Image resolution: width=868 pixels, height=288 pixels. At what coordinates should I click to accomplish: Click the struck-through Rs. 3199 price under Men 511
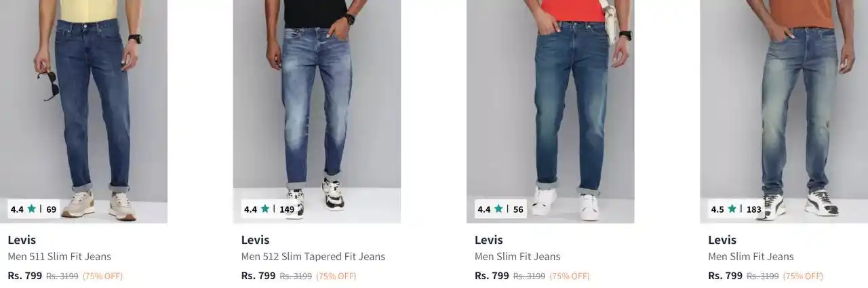point(62,276)
